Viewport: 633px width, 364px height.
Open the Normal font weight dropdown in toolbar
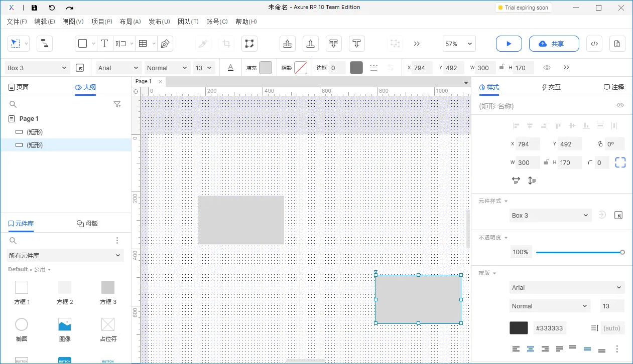coord(167,68)
